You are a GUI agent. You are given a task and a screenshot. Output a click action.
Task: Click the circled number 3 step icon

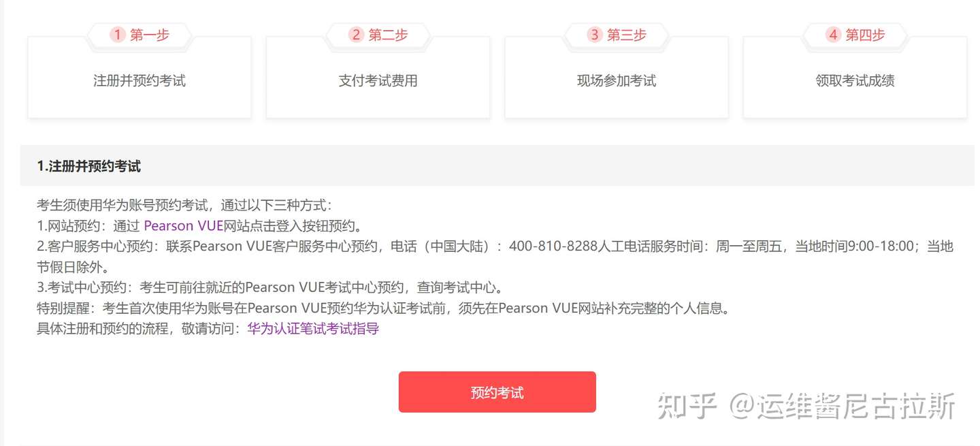coord(594,35)
